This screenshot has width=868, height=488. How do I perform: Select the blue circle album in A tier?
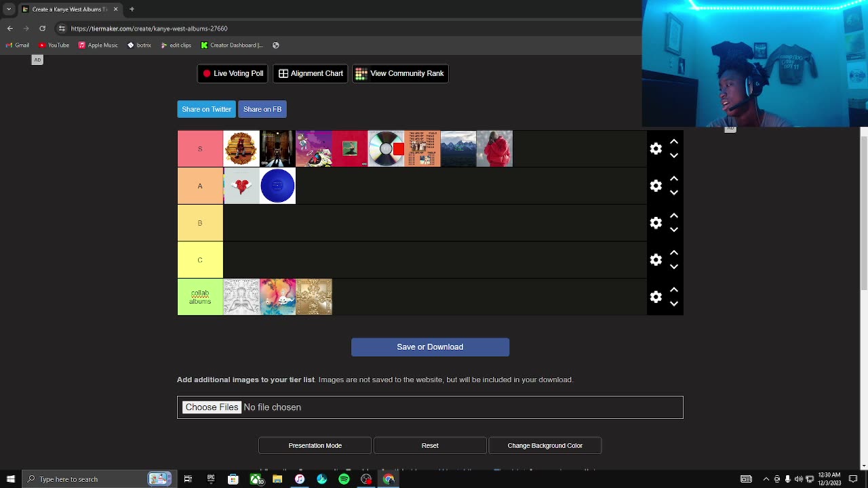[x=277, y=186]
